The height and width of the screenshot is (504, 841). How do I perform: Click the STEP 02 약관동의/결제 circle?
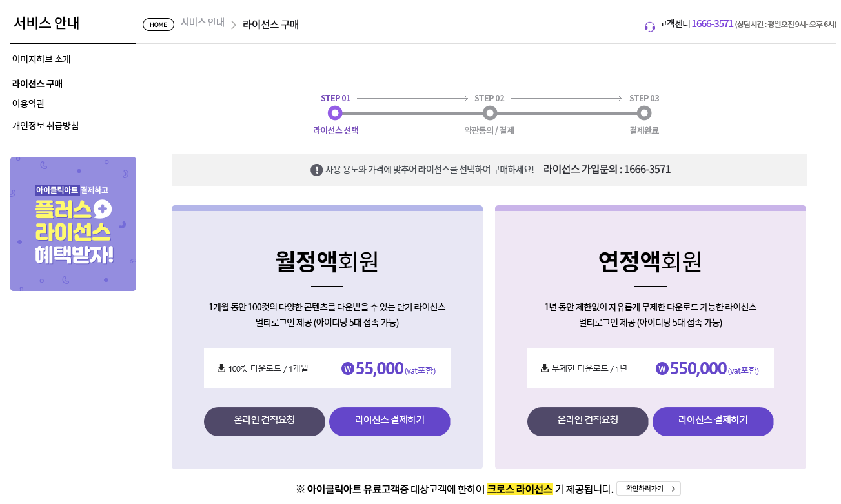point(490,113)
